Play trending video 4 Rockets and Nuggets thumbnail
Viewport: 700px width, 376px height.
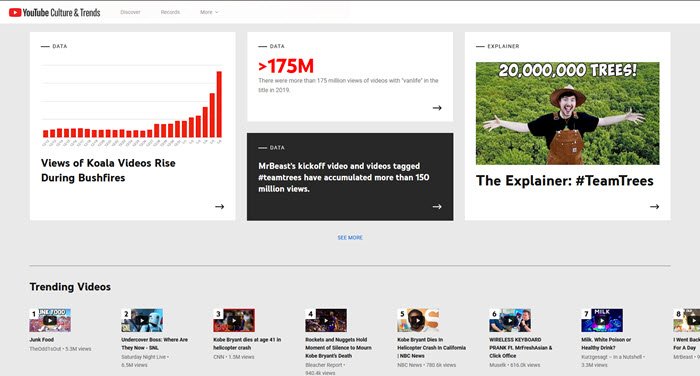tap(326, 320)
